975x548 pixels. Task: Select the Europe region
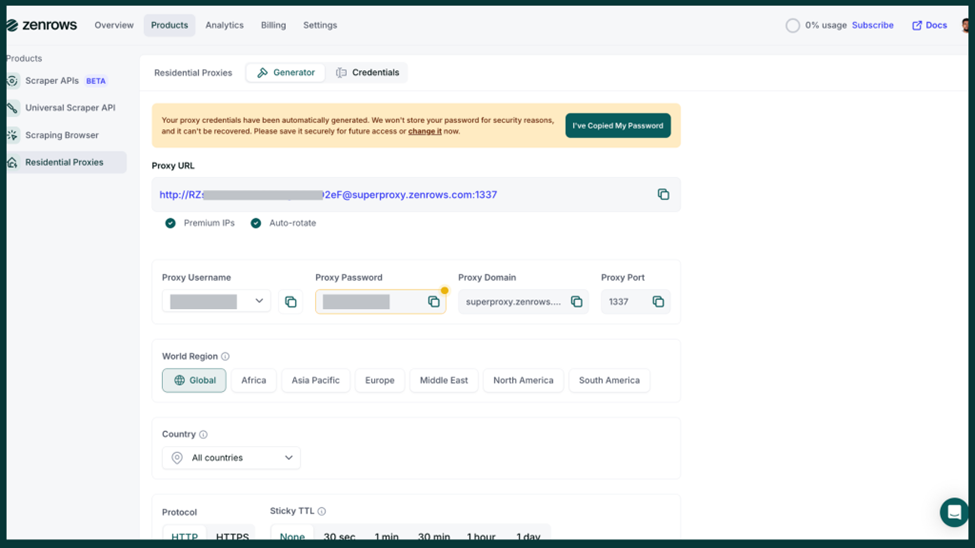click(379, 380)
